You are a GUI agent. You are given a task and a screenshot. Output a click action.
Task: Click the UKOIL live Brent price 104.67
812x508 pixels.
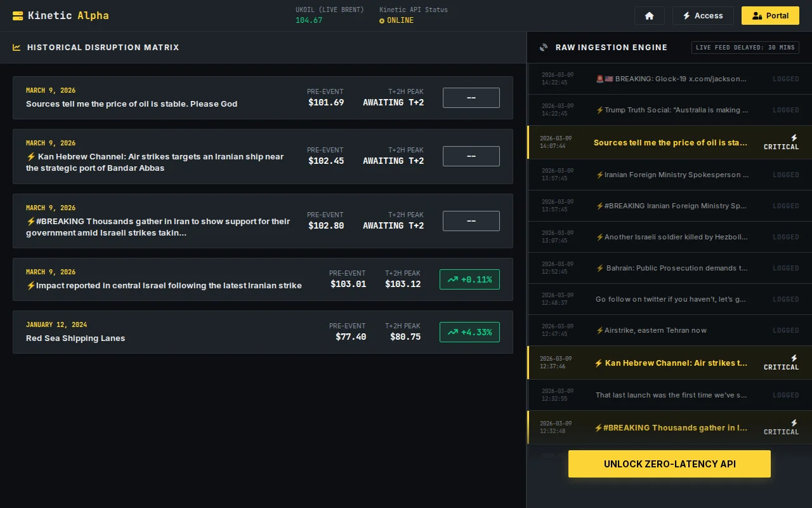click(309, 20)
